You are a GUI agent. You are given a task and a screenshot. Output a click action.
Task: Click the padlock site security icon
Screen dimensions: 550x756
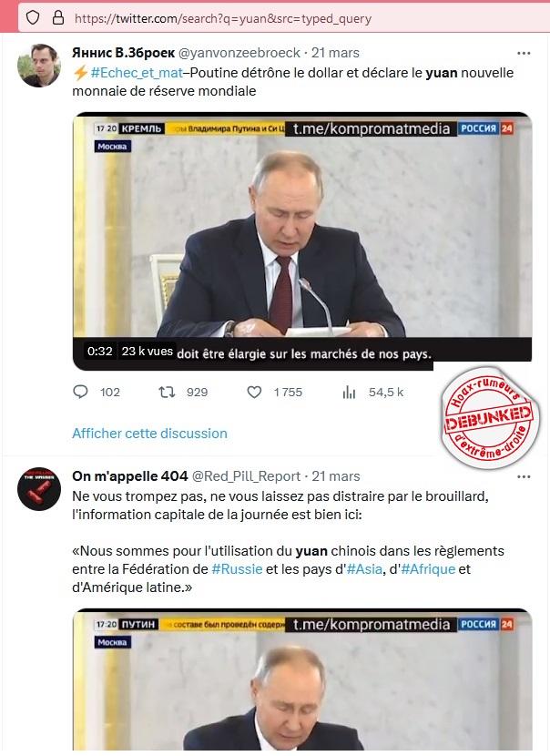58,18
